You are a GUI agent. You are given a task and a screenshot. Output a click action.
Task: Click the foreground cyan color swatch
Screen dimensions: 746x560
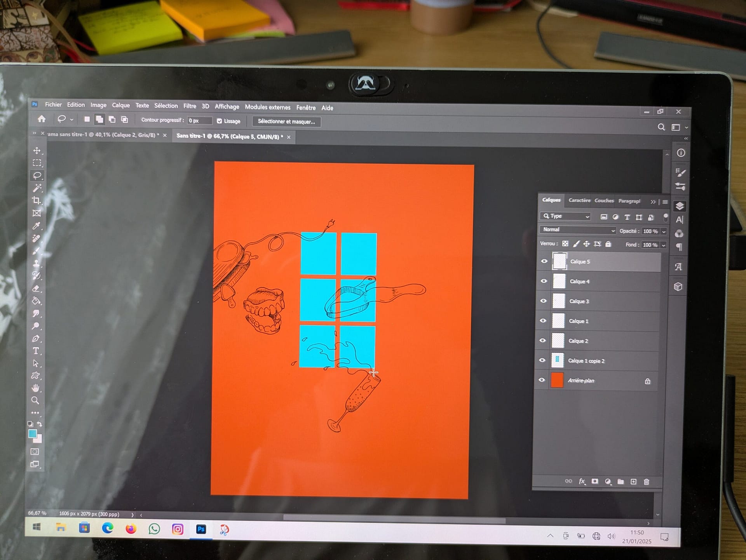tap(33, 434)
